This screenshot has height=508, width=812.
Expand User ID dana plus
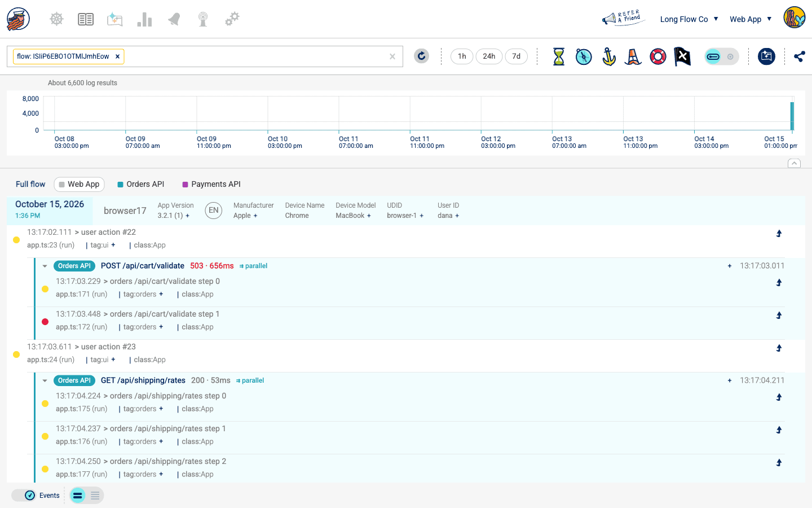pos(457,216)
